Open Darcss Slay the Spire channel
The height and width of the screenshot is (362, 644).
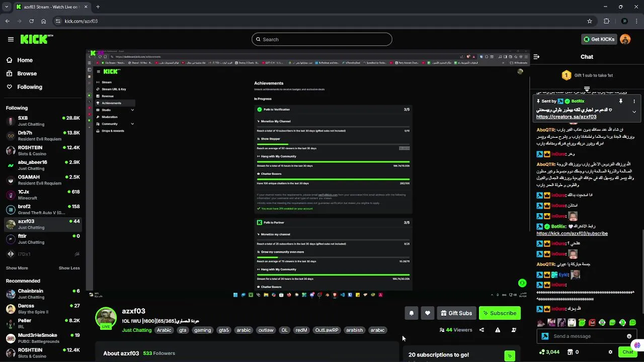click(43, 309)
